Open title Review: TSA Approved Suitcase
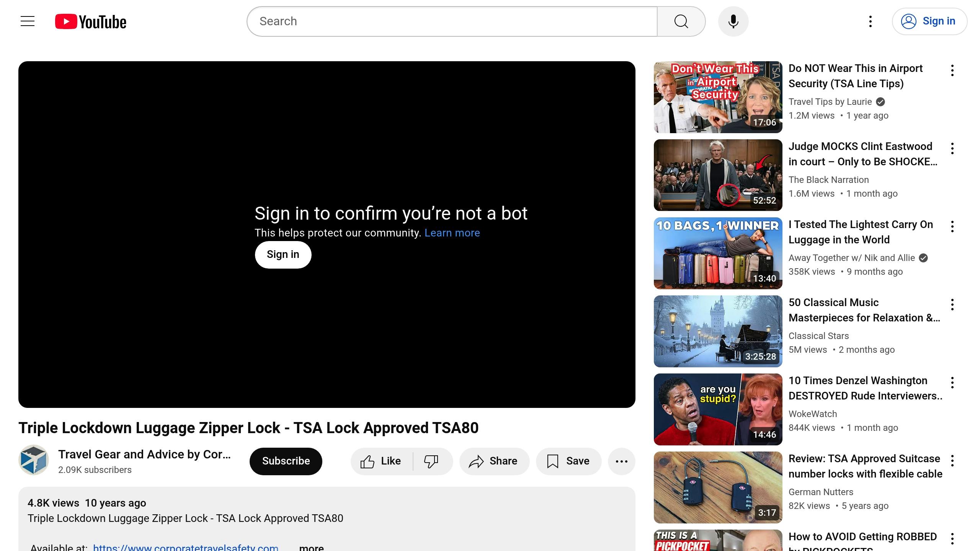 (866, 466)
